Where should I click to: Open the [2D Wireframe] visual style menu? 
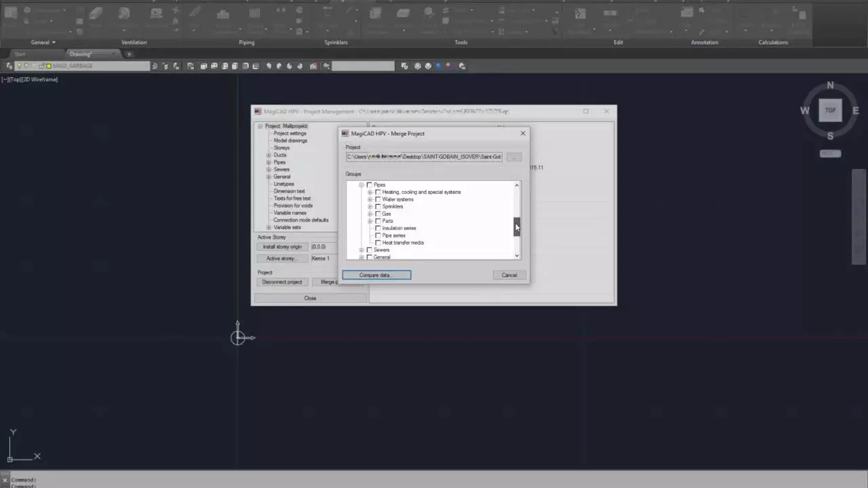[x=40, y=79]
